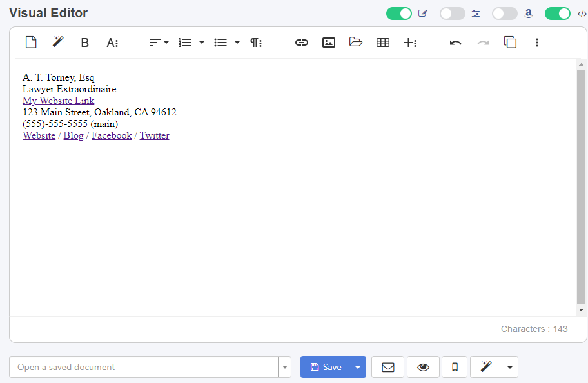Preview the document with the eye icon

(423, 366)
